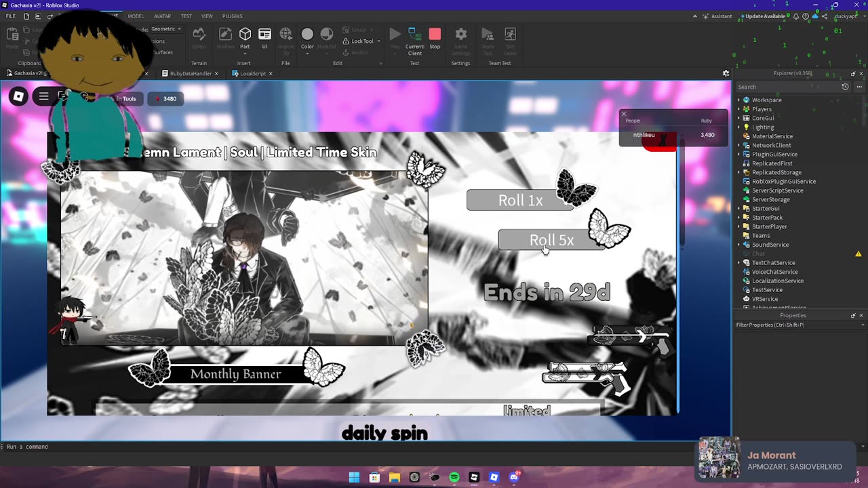Open the Windows Start button

(x=354, y=477)
